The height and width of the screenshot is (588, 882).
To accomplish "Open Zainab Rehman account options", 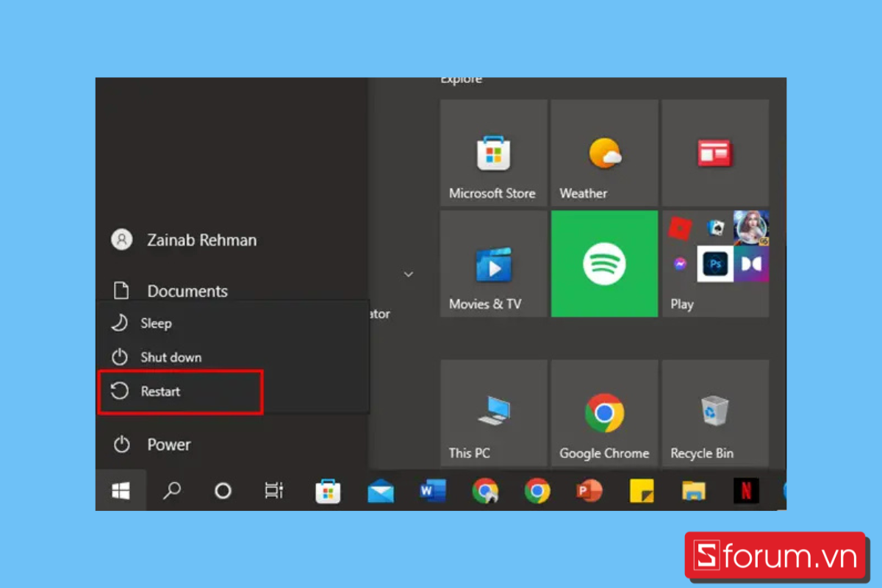I will click(x=184, y=240).
